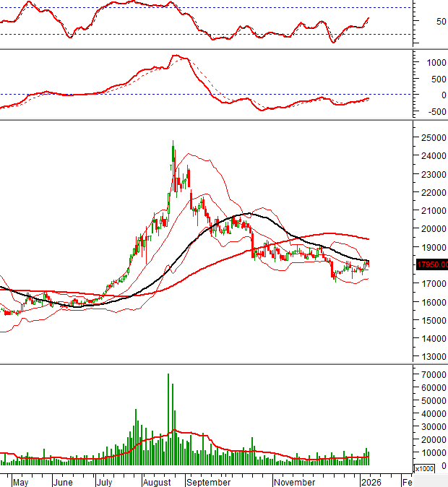Select the September label on time axis
The height and width of the screenshot is (487, 448).
click(x=207, y=482)
